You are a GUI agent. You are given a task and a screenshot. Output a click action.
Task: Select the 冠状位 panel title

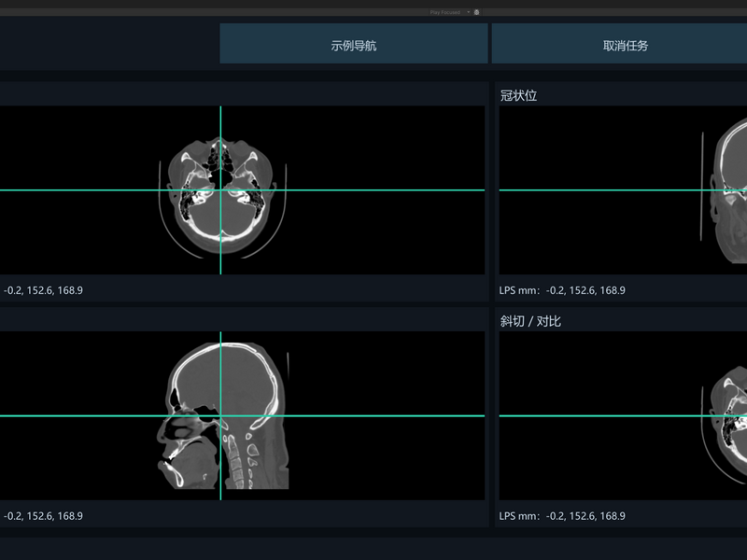(518, 96)
